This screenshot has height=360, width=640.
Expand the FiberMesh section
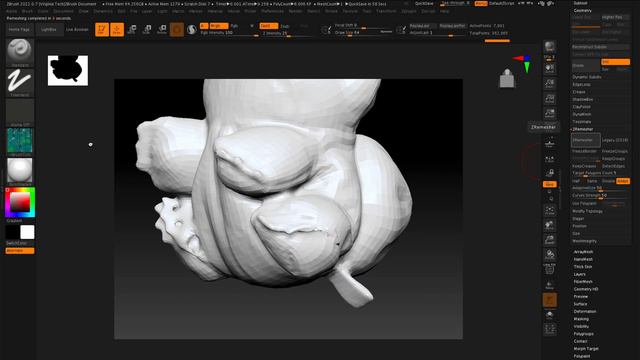[x=583, y=282]
